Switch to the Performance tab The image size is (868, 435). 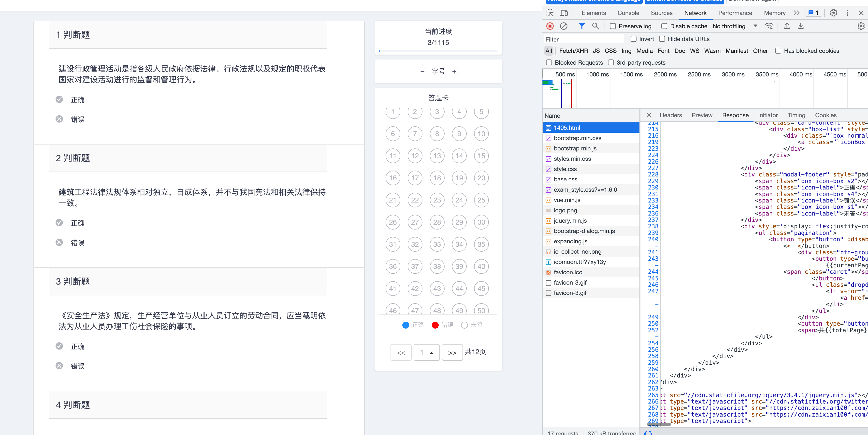[735, 13]
